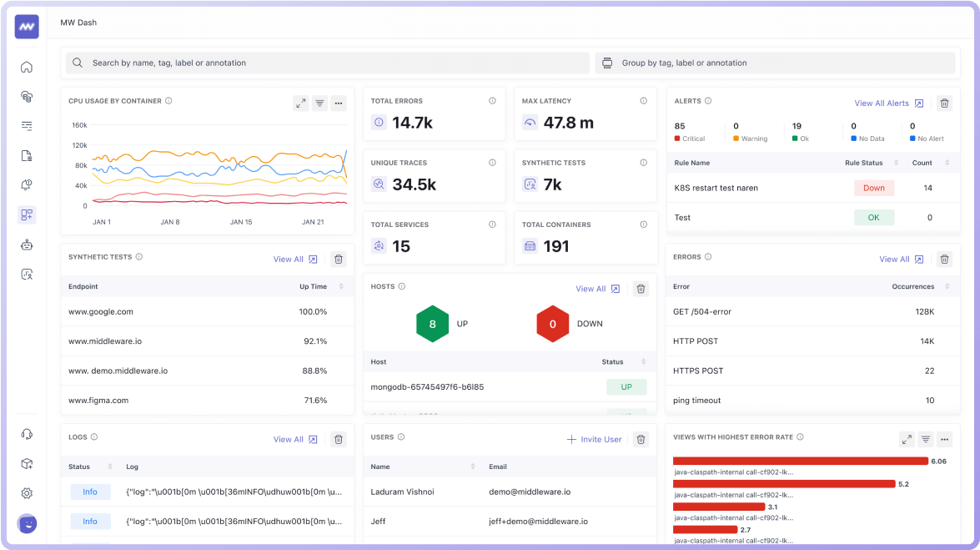Delete the Synthetic Tests widget
980x550 pixels.
[338, 259]
